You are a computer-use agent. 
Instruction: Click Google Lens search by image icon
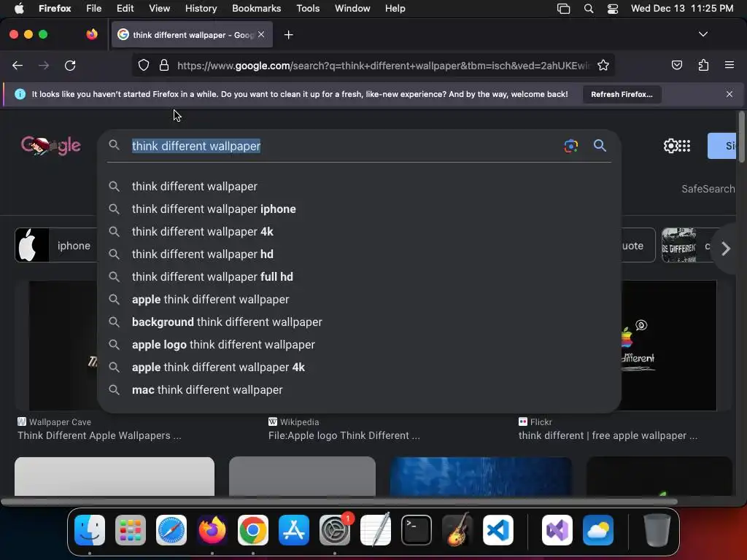pos(570,146)
